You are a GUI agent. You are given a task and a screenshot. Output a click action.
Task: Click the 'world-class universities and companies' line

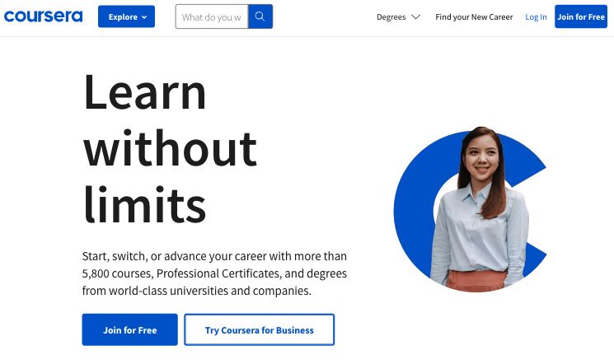pos(210,291)
